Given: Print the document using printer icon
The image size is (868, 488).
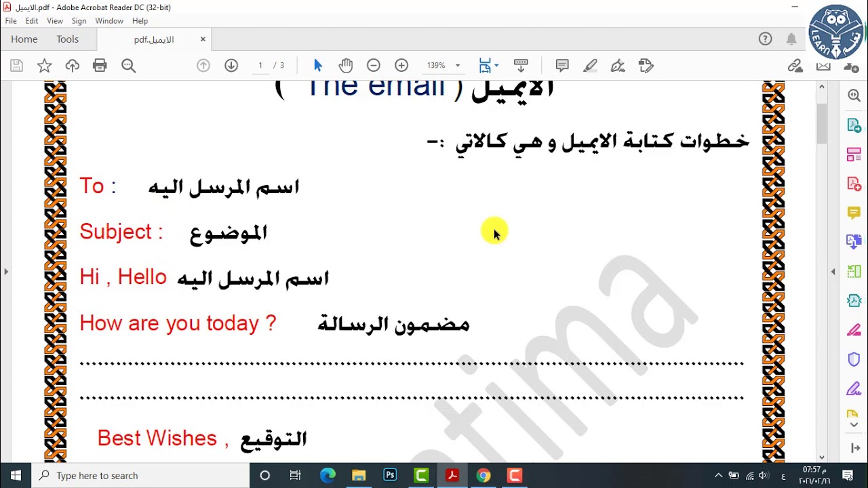Looking at the screenshot, I should pyautogui.click(x=100, y=66).
